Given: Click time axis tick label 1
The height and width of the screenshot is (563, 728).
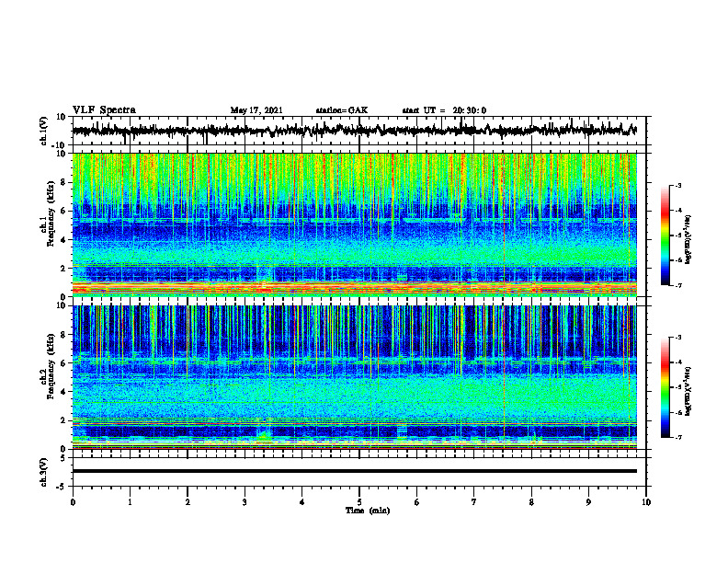Looking at the screenshot, I should 130,502.
